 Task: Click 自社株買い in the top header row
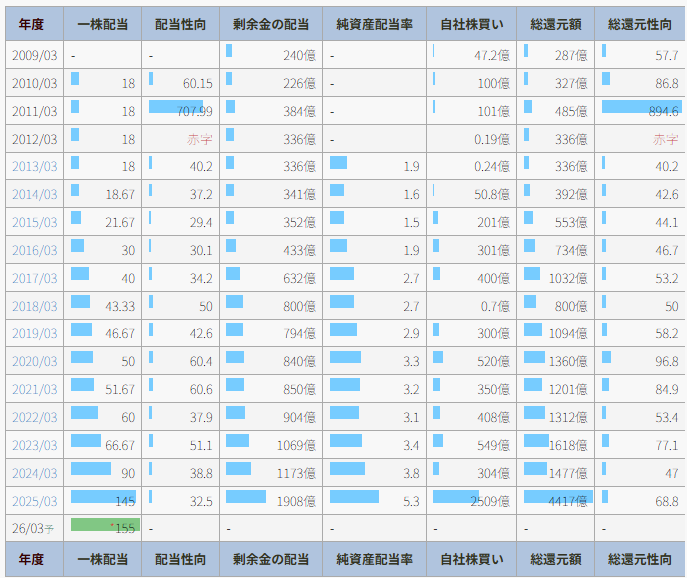click(x=471, y=24)
